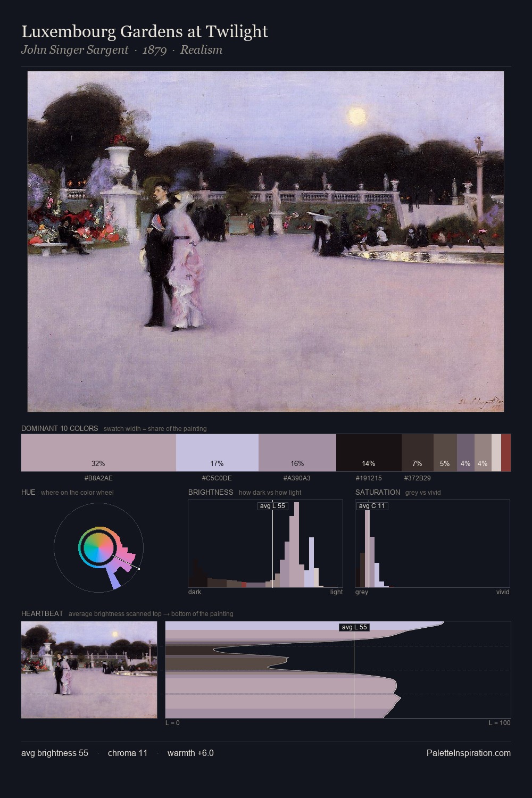The width and height of the screenshot is (532, 798).
Task: Click the 5% brown-grey swatch
Action: 445,453
